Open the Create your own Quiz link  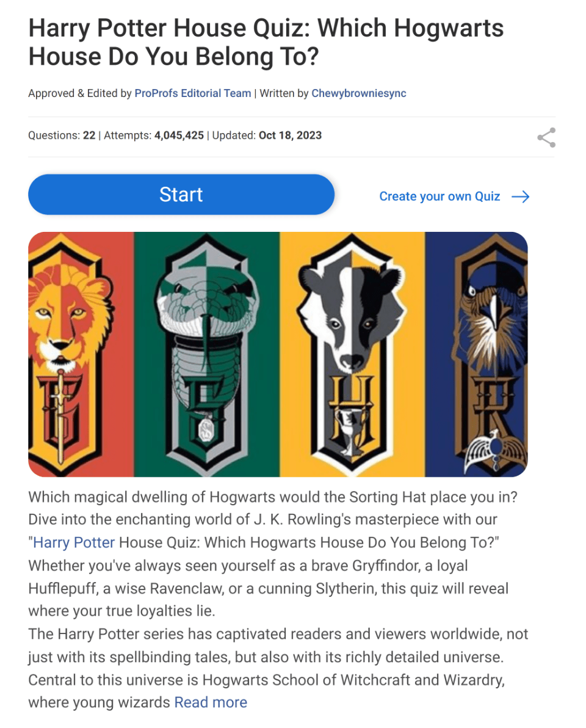[440, 196]
